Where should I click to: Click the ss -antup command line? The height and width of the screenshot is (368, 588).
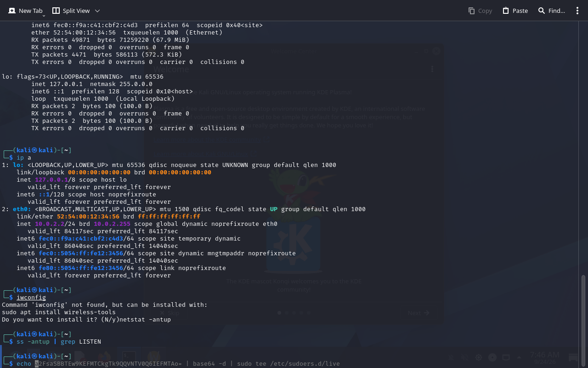[x=59, y=342]
